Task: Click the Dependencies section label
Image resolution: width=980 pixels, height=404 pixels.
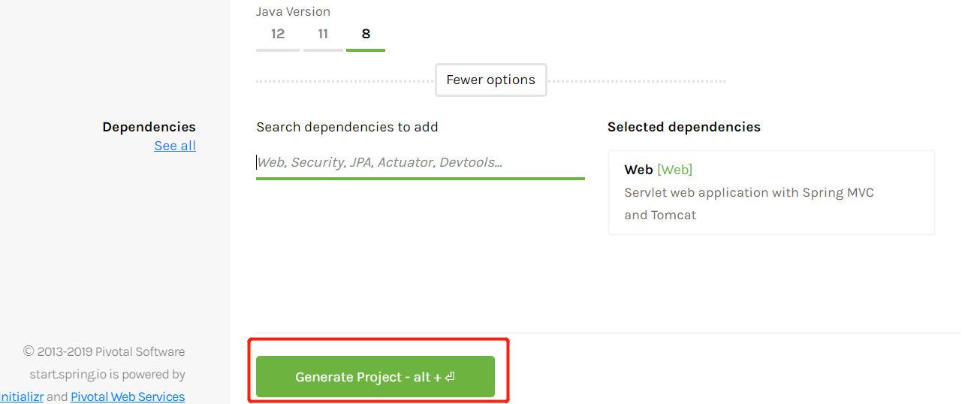Action: click(x=149, y=127)
